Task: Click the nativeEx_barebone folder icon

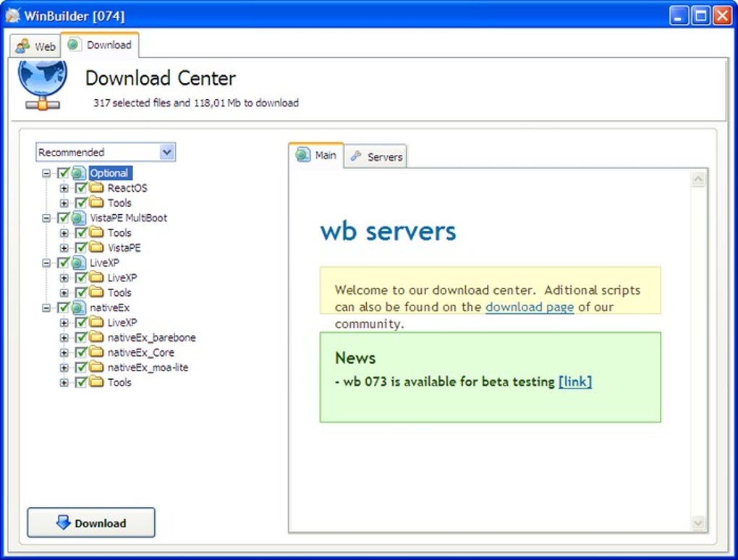Action: tap(96, 337)
